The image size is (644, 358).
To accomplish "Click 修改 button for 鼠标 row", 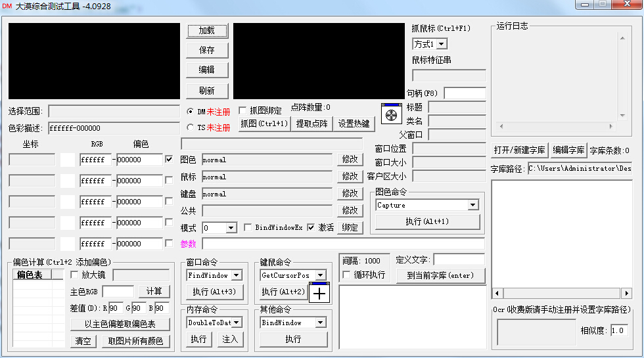I will 350,177.
